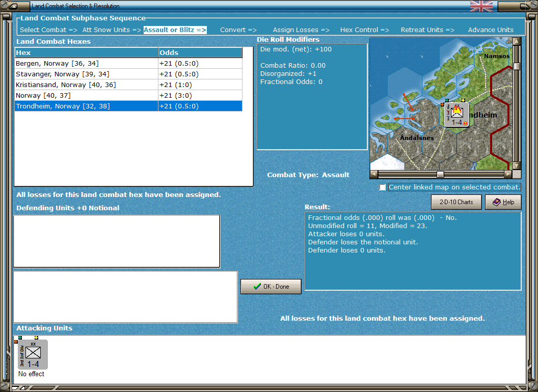Click the empty Defending Units list box
538x392 pixels.
coord(117,241)
